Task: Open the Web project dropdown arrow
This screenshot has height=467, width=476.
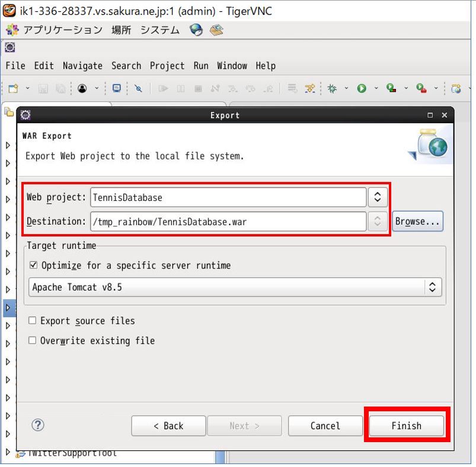Action: (378, 197)
